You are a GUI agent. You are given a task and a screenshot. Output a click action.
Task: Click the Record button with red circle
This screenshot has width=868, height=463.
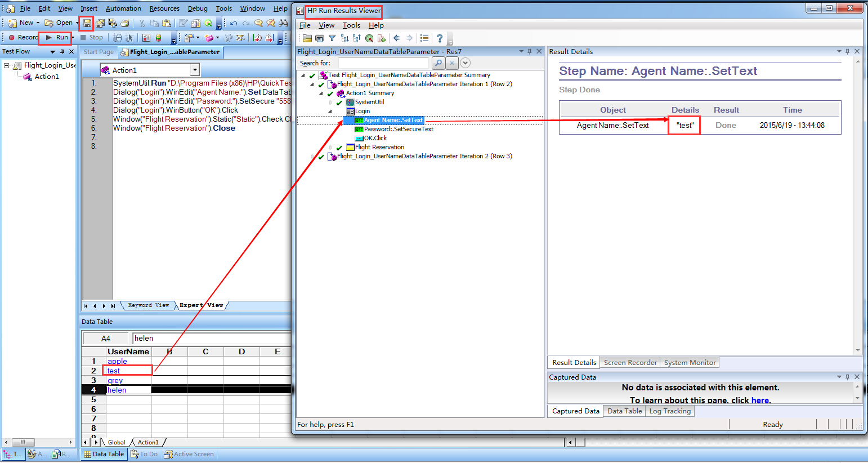[x=23, y=37]
